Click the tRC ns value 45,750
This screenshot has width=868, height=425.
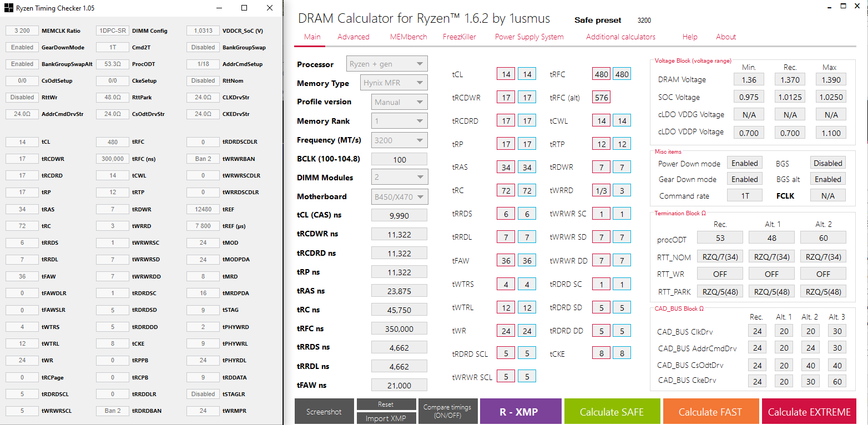[x=399, y=310]
